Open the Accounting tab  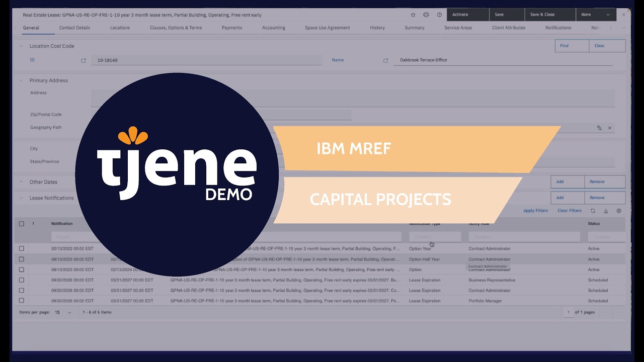(x=274, y=28)
